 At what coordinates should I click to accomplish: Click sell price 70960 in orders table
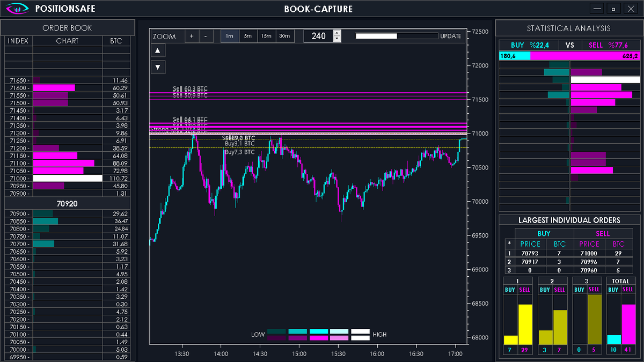[x=589, y=270]
